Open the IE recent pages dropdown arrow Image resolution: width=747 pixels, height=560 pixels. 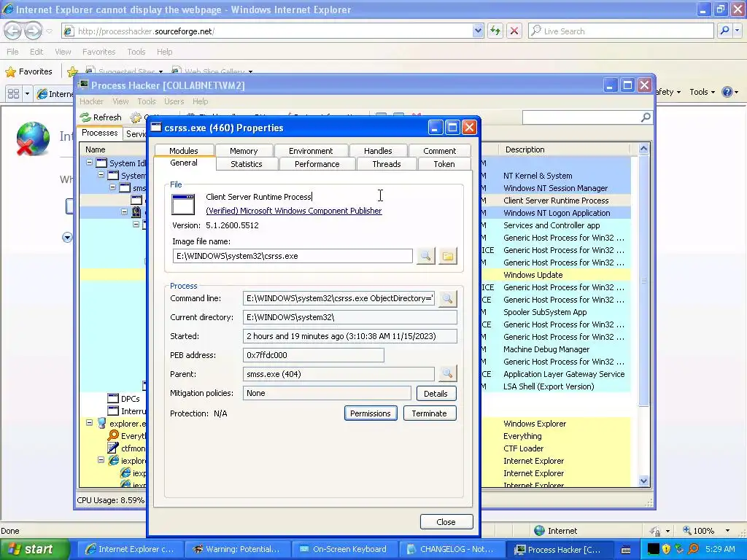pos(49,31)
